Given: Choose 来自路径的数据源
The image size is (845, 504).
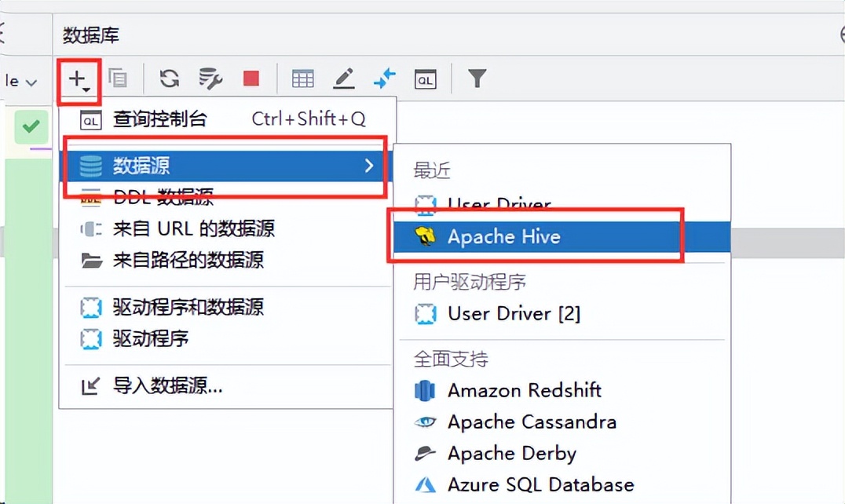Looking at the screenshot, I should pos(228,260).
